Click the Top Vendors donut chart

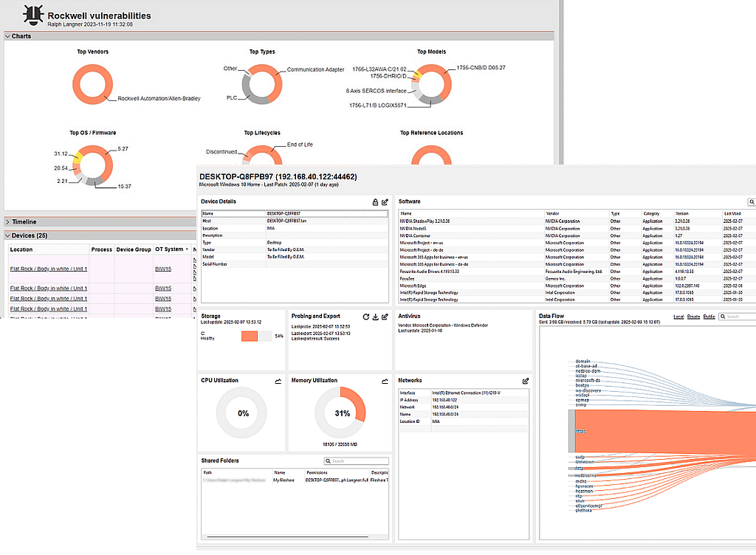[x=92, y=84]
